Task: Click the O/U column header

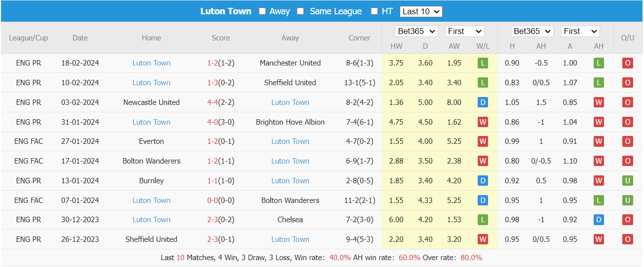Action: [627, 38]
